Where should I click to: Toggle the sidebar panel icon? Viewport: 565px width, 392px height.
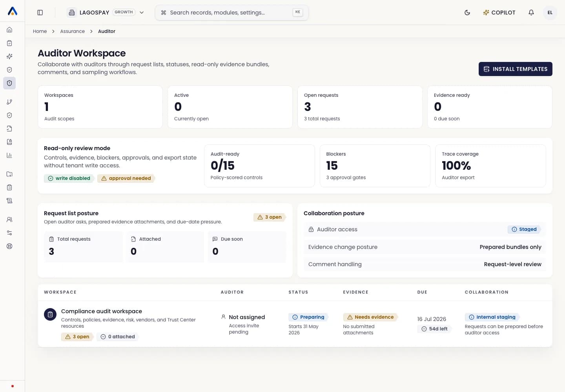[40, 13]
